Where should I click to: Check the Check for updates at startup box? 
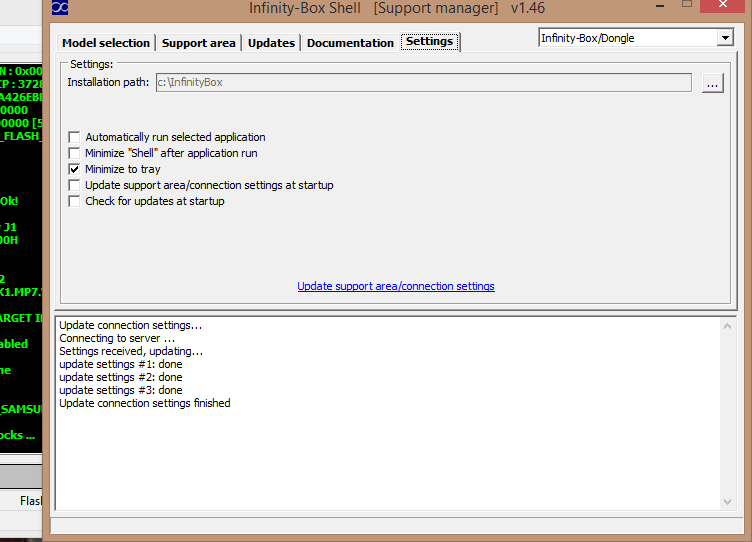pos(74,201)
